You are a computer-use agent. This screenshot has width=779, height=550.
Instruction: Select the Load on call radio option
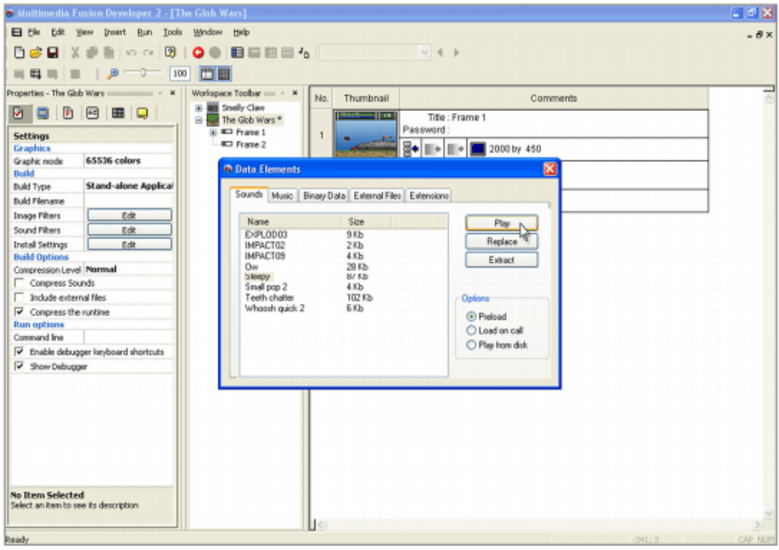(x=471, y=330)
